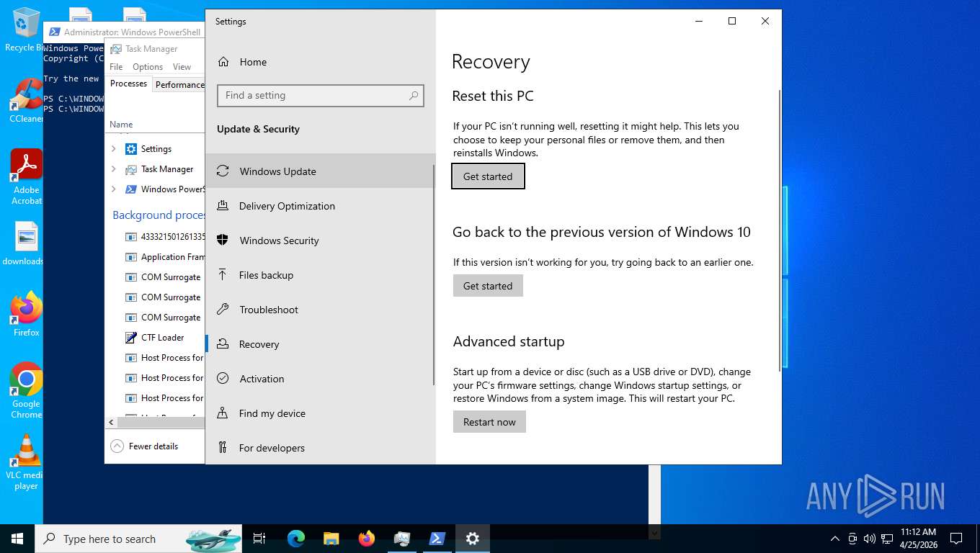Image resolution: width=980 pixels, height=553 pixels.
Task: Select the downloads image file on desktop
Action: point(23,244)
